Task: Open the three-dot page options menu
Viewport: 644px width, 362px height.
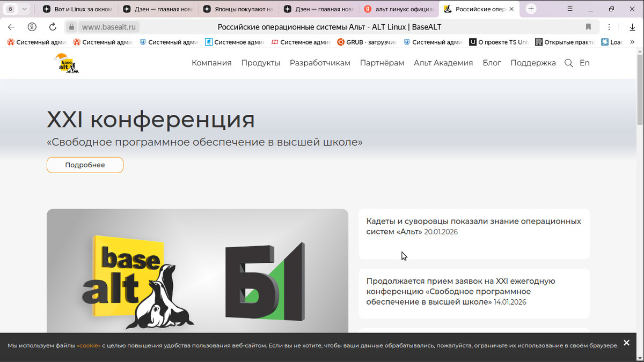Action: point(609,27)
